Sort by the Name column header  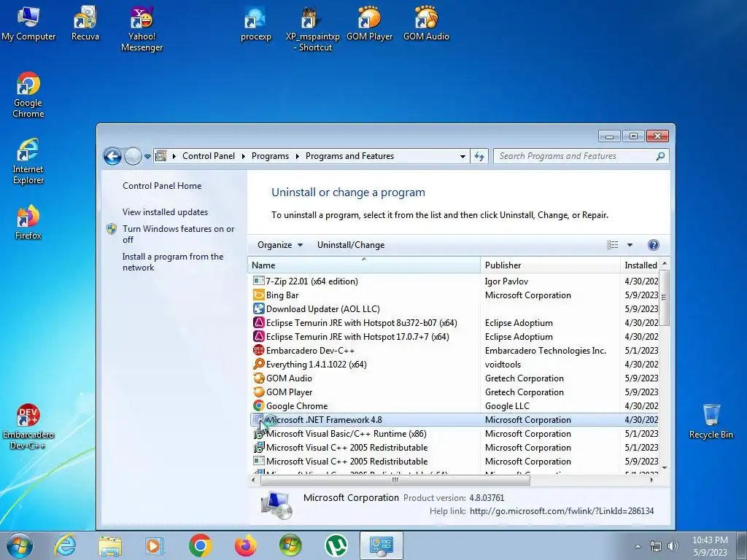[364, 265]
